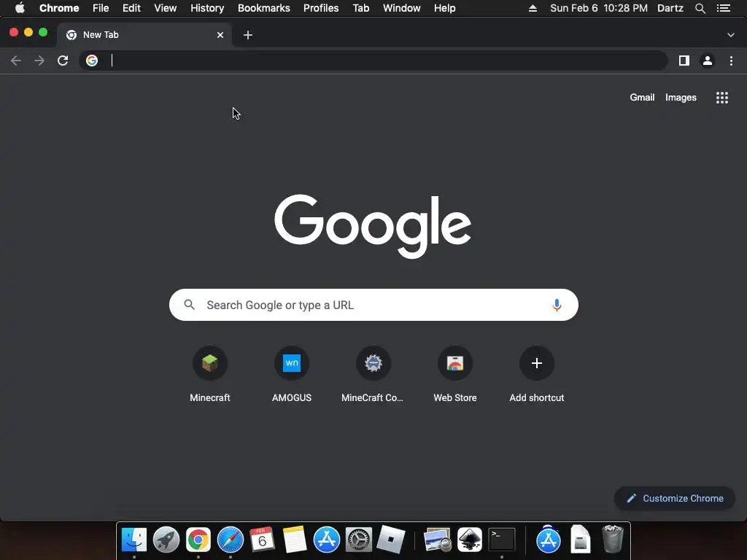Click Customize Chrome button

click(x=675, y=498)
